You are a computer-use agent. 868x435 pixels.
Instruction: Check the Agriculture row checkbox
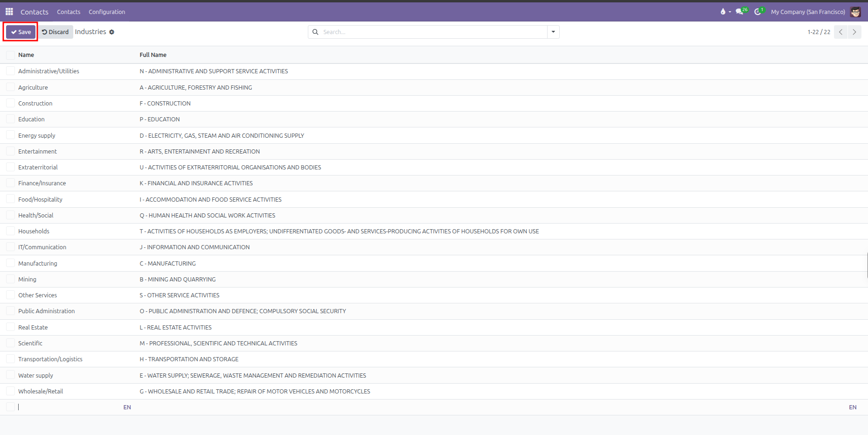[10, 87]
